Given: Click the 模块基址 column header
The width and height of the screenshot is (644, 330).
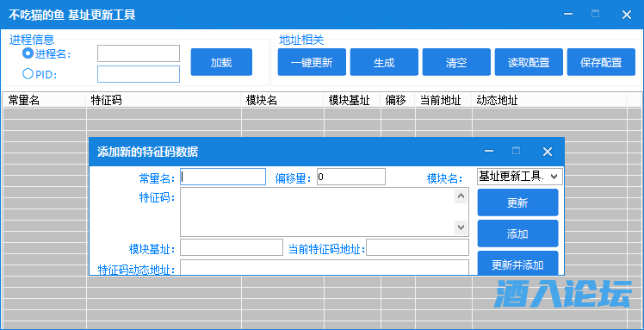Looking at the screenshot, I should (x=352, y=100).
